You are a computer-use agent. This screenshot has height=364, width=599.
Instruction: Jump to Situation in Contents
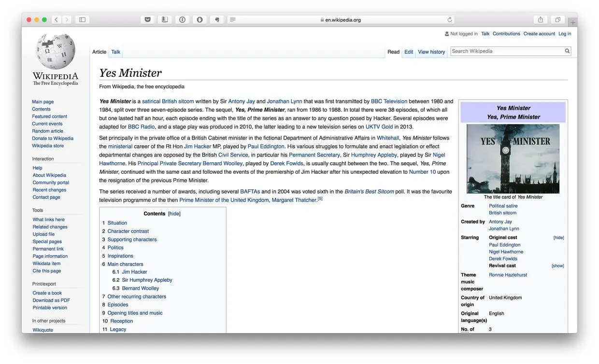117,223
